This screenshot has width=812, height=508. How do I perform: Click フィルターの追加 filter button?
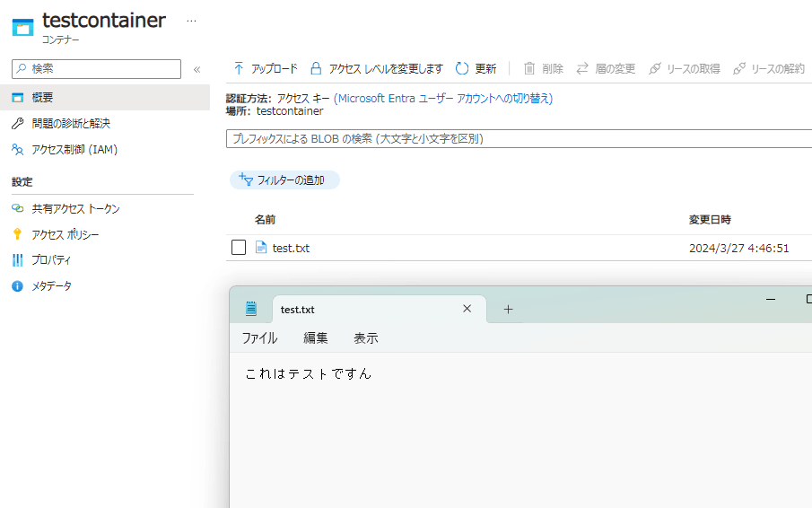click(x=284, y=180)
